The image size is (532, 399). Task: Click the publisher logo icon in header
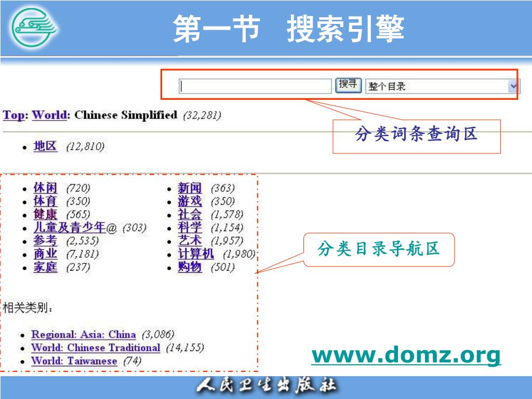33,28
